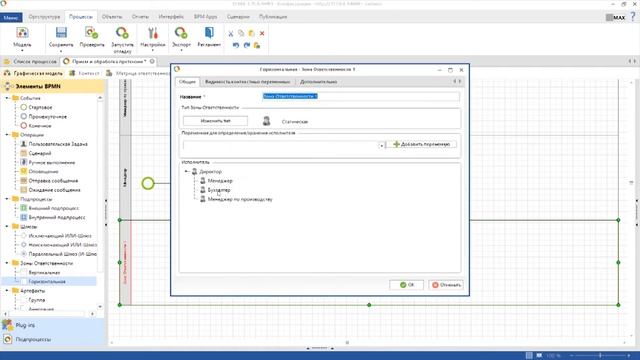
Task: Open the Интерфейс ribbon tab
Action: tap(171, 17)
